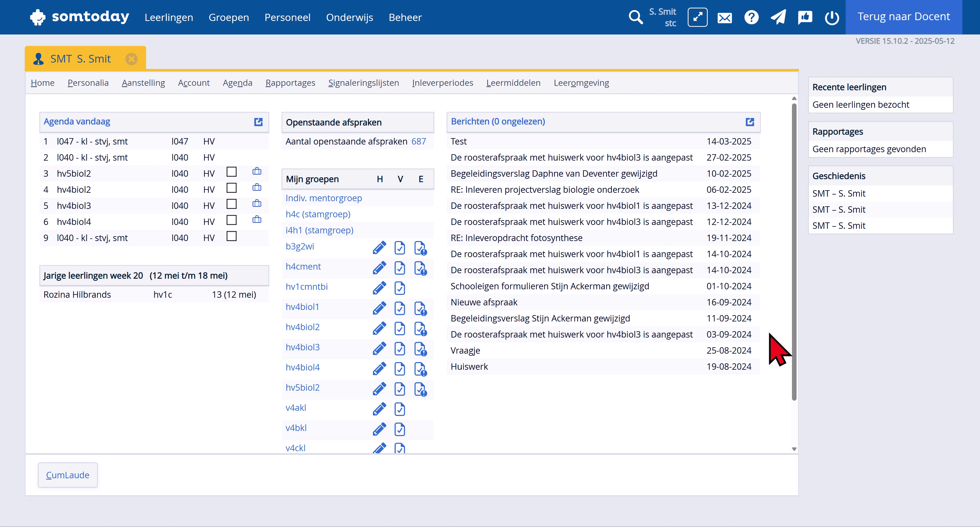
Task: Open the help question mark icon
Action: (x=751, y=18)
